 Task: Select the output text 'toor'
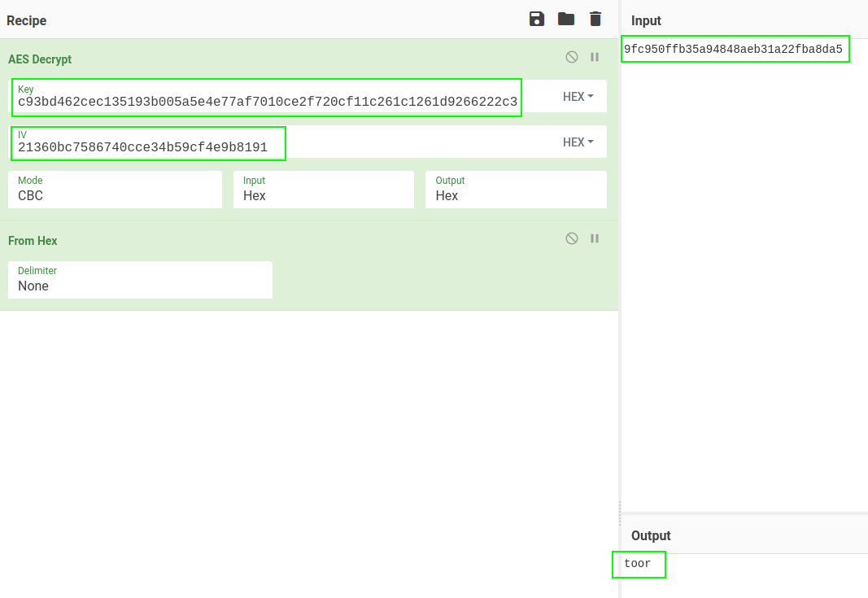click(639, 564)
